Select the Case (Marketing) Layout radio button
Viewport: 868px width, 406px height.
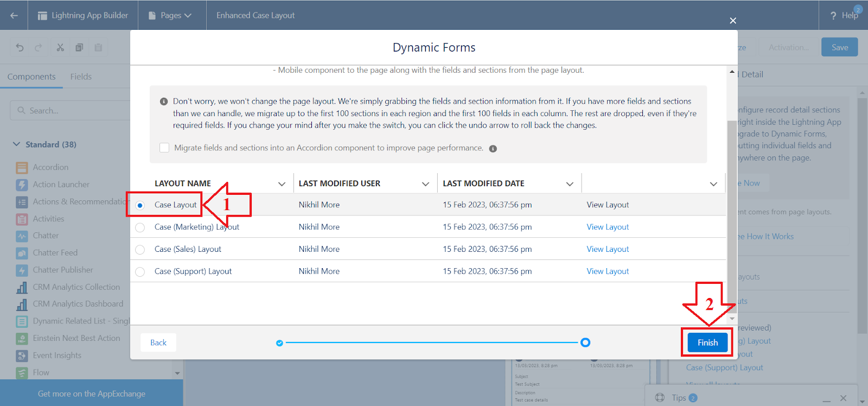coord(140,227)
